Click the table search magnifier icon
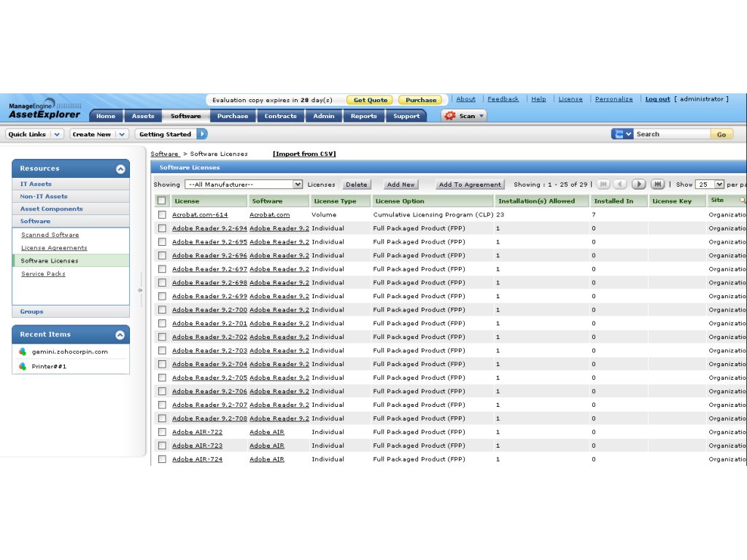The image size is (747, 560). tap(742, 201)
